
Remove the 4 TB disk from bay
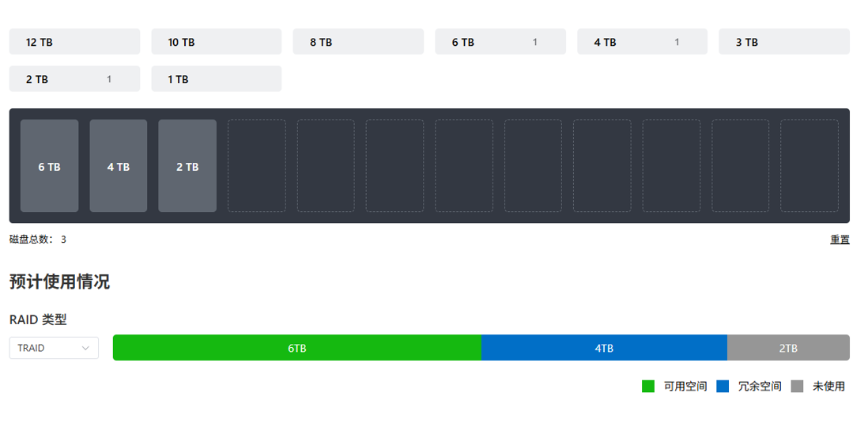tap(119, 166)
